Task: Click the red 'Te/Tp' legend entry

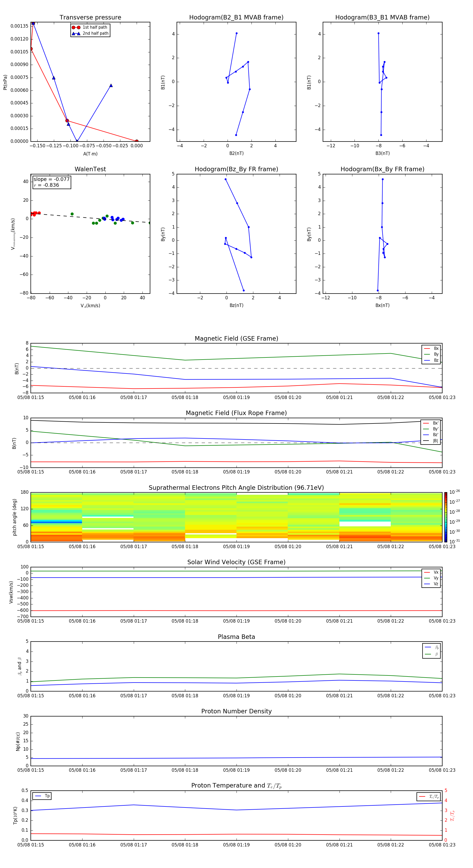Action: 429,796
